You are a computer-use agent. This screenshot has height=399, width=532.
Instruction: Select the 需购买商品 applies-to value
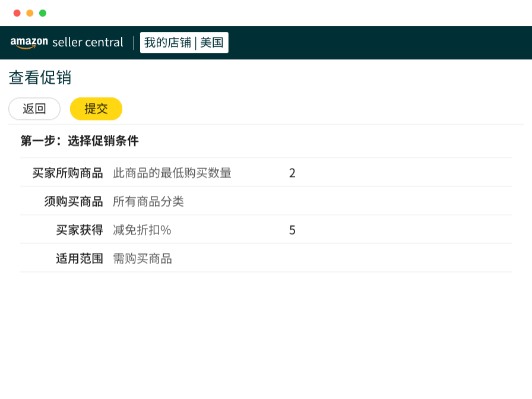tap(142, 258)
